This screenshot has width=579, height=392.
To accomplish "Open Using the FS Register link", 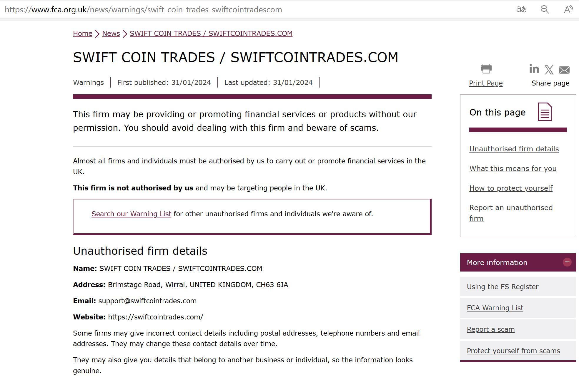I will click(x=503, y=287).
